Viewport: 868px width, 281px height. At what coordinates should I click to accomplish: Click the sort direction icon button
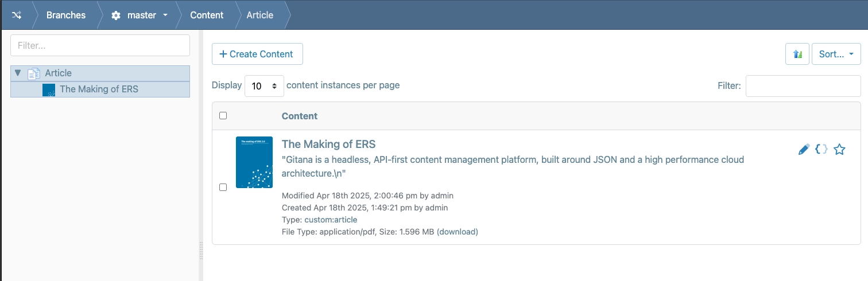[797, 54]
